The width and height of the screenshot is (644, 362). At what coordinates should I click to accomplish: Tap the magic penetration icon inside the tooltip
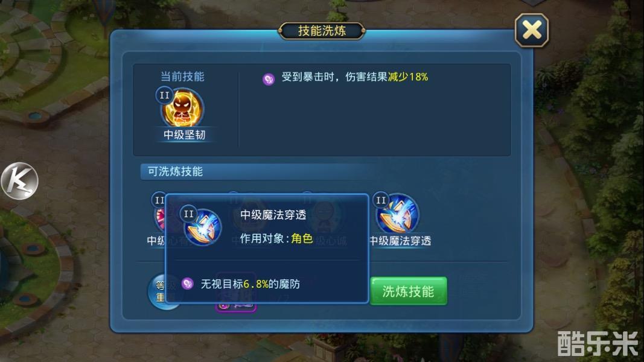point(202,227)
